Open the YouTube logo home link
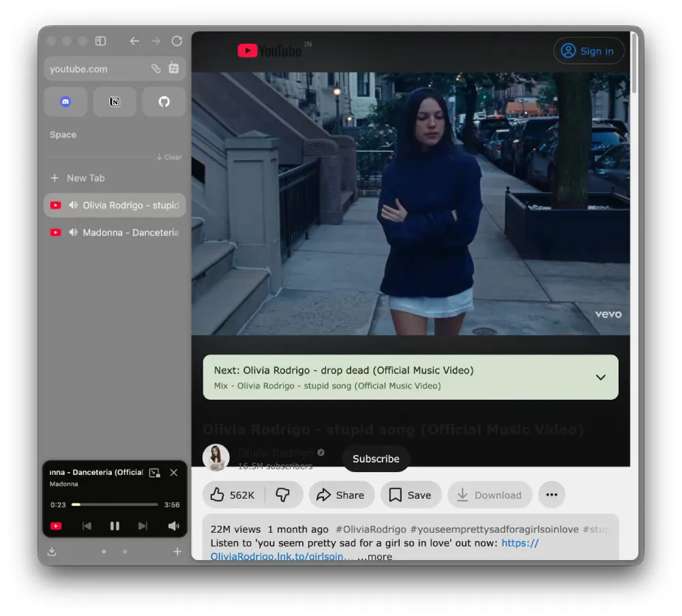This screenshot has width=682, height=616. pyautogui.click(x=269, y=51)
